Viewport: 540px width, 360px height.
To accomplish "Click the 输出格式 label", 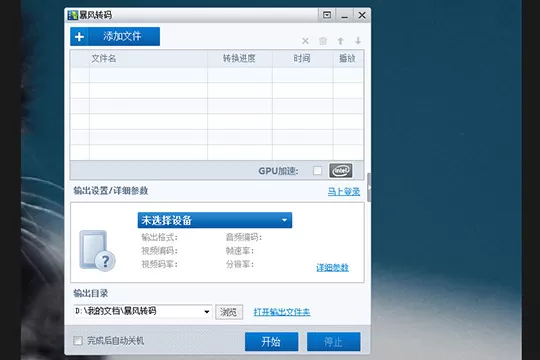I will click(x=159, y=237).
